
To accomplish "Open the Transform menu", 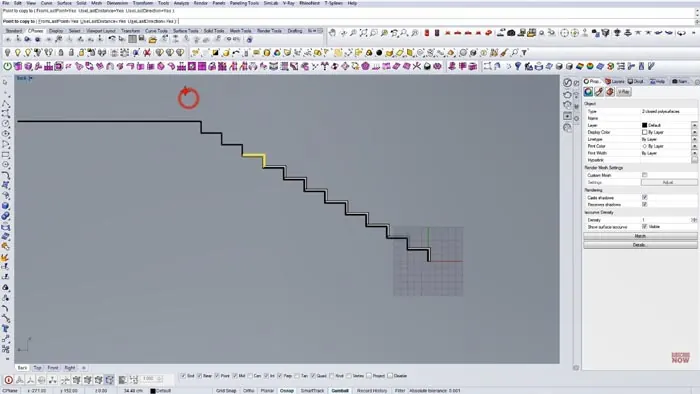I will 143,3.
